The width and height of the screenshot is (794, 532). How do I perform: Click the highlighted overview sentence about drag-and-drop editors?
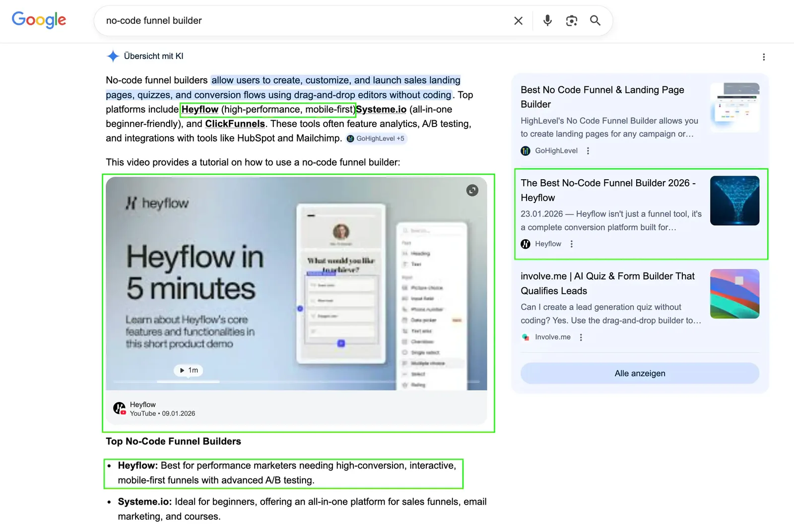point(283,87)
